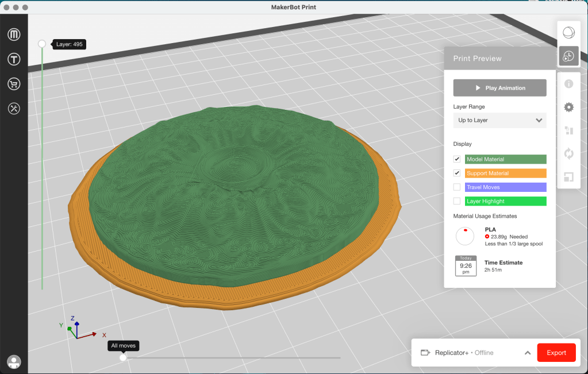Screen dimensions: 588x374
Task: Enable the Layer Highlight checkbox
Action: [x=457, y=201]
